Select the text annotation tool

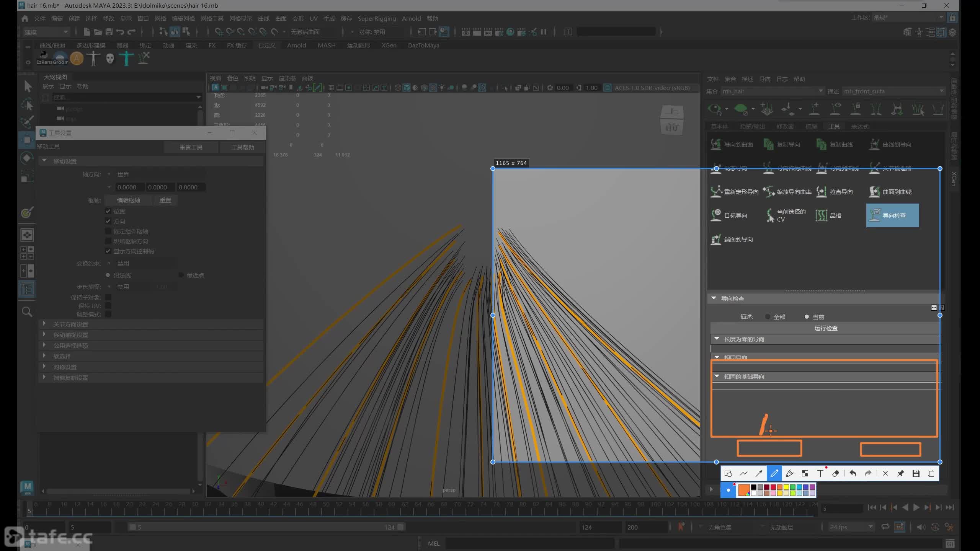pos(820,474)
